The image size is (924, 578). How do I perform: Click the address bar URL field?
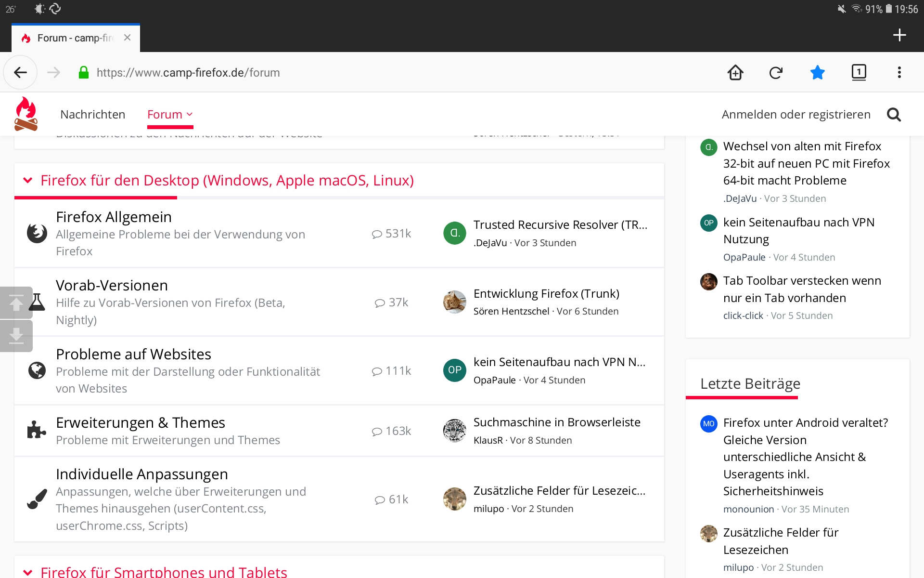coord(188,73)
